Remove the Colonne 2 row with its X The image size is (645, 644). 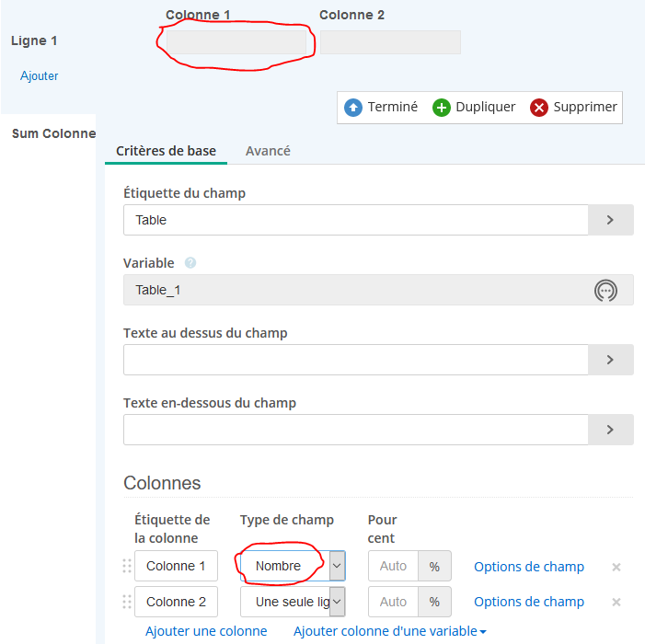point(616,602)
